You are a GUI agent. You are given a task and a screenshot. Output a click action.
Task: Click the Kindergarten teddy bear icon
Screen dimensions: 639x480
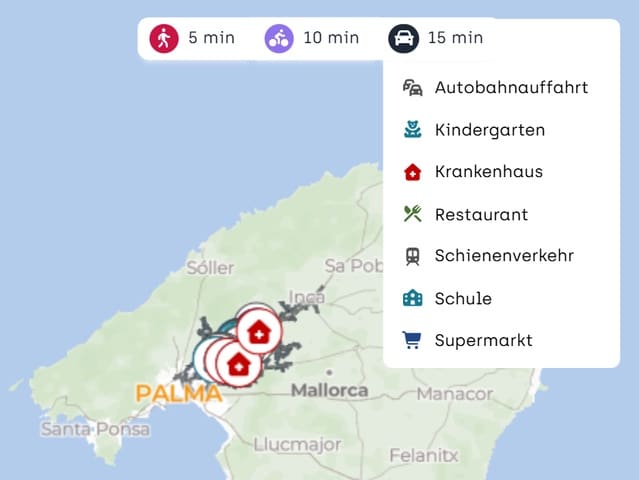[x=412, y=130]
